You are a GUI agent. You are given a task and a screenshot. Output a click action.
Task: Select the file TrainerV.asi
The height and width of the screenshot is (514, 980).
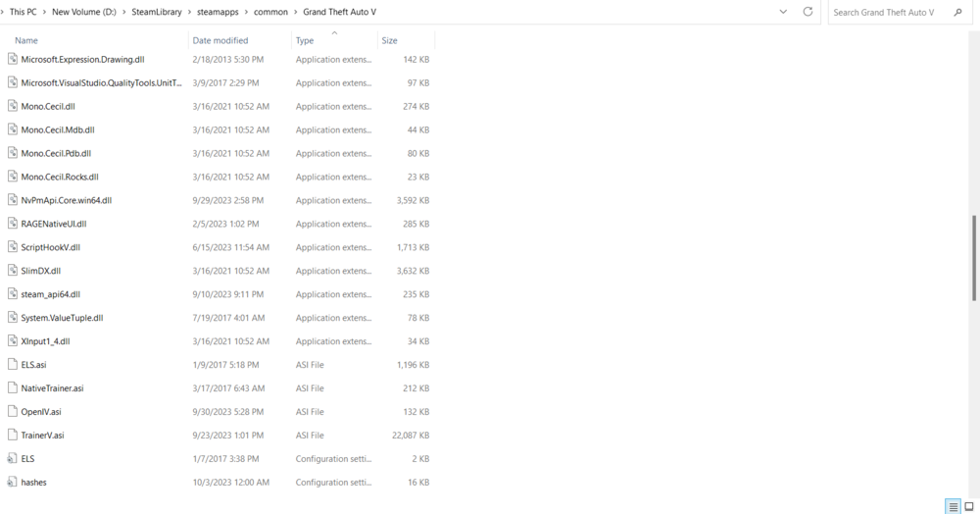pyautogui.click(x=42, y=435)
